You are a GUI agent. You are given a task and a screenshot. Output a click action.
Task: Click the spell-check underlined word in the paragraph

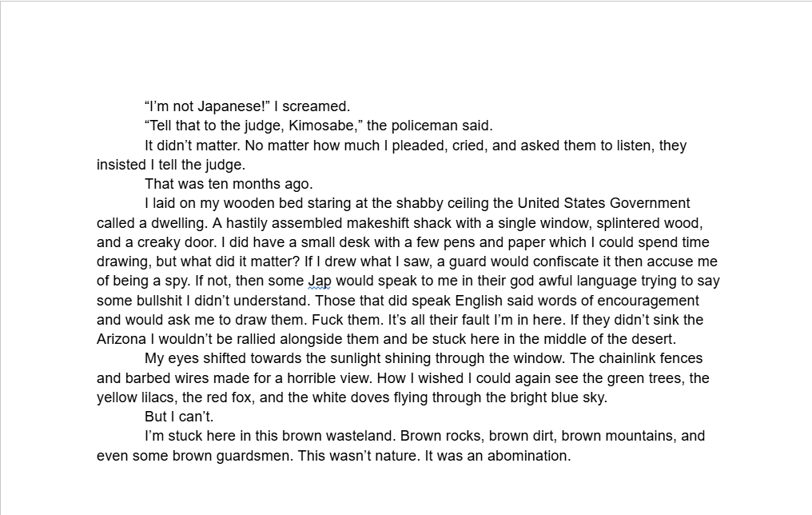pos(320,281)
